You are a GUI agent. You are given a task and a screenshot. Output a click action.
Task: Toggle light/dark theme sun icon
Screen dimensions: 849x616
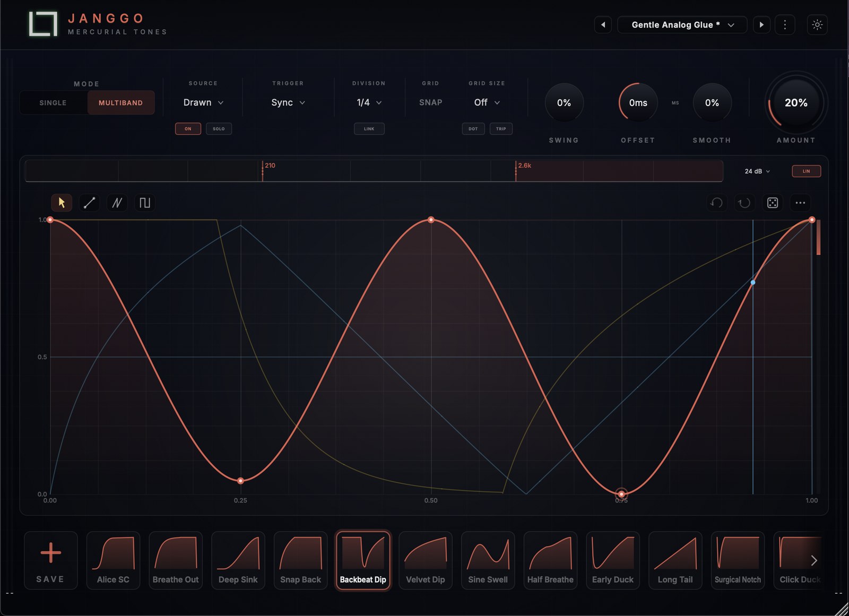817,24
